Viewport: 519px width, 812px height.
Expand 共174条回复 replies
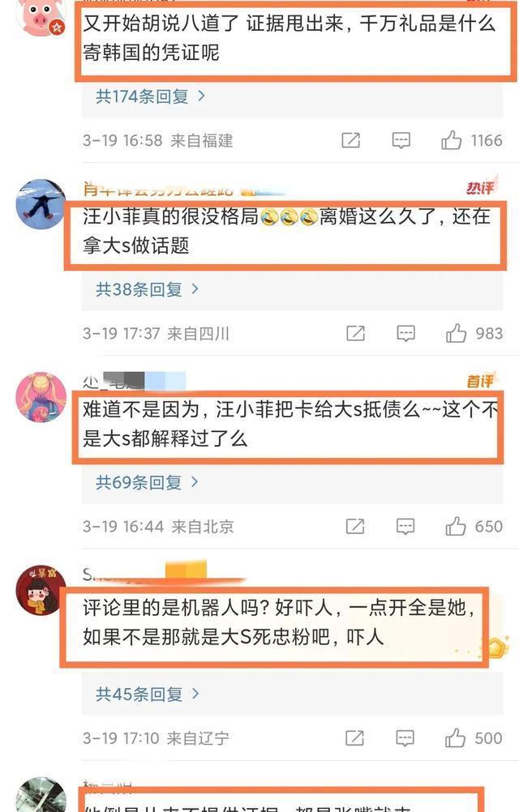(150, 96)
